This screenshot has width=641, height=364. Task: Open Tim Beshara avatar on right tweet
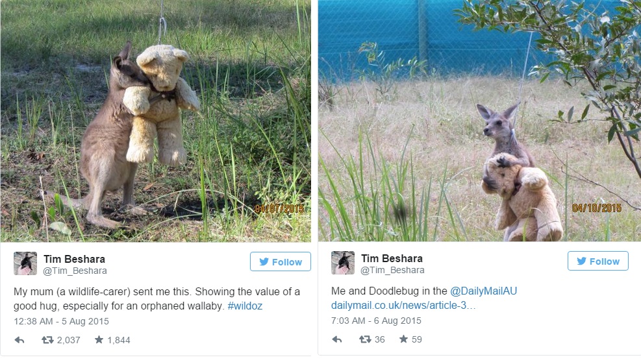tap(342, 263)
